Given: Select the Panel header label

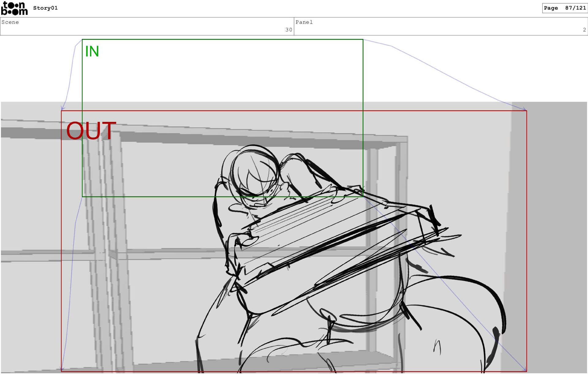Looking at the screenshot, I should (x=304, y=22).
